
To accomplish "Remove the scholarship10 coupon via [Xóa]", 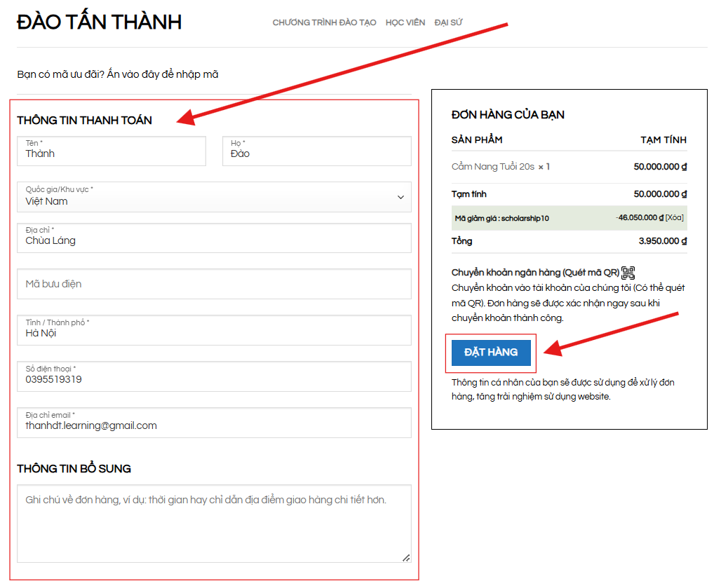I will pyautogui.click(x=674, y=218).
